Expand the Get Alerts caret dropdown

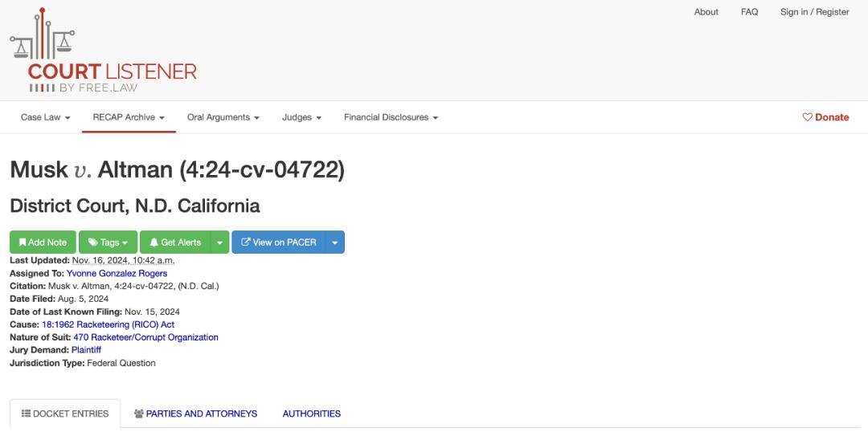click(x=219, y=242)
